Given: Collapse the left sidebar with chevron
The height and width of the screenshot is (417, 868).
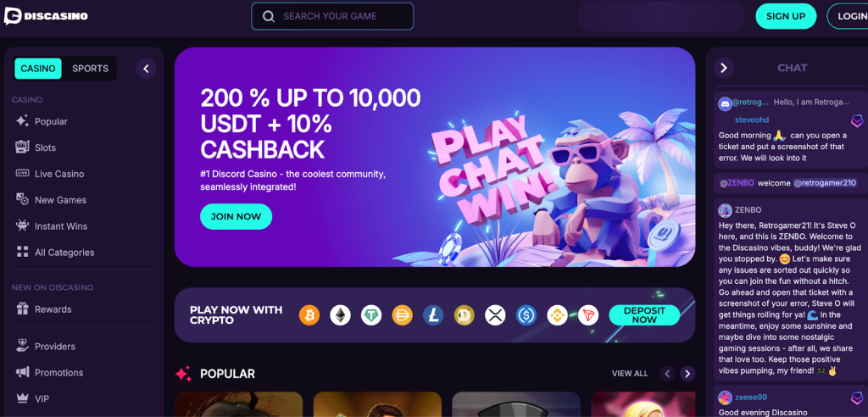Looking at the screenshot, I should (x=146, y=69).
